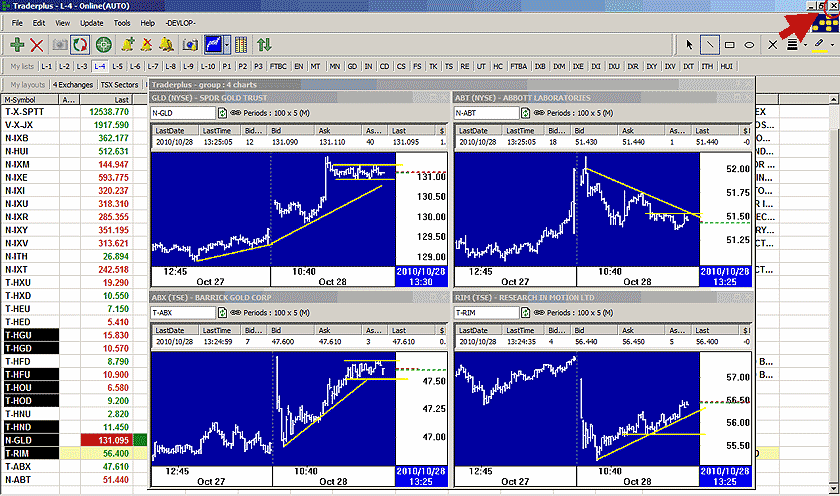Select the N-HUI row in watchlist
840x496 pixels.
(x=74, y=151)
